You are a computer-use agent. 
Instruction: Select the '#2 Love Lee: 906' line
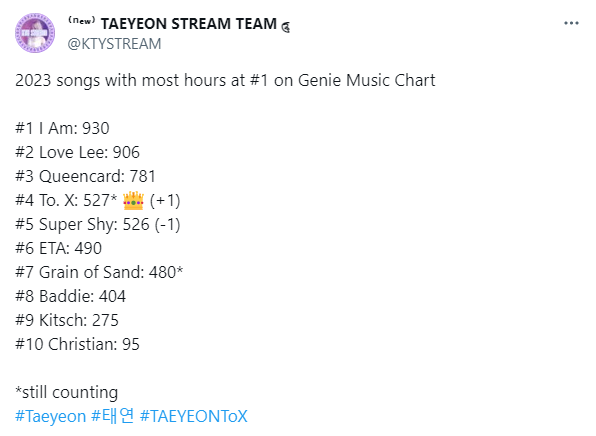point(78,152)
